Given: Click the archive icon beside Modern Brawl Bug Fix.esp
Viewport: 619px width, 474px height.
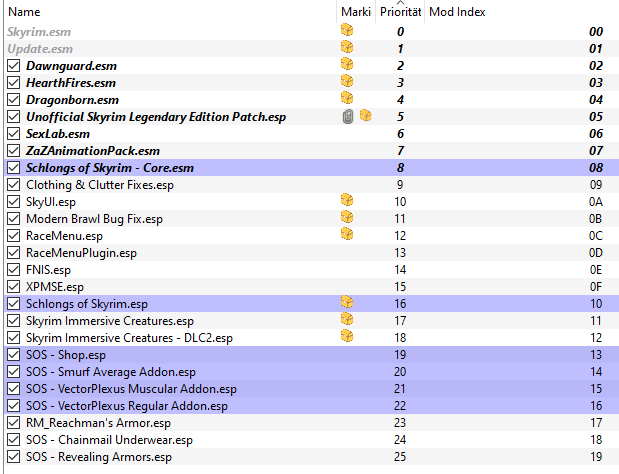Looking at the screenshot, I should pos(347,217).
